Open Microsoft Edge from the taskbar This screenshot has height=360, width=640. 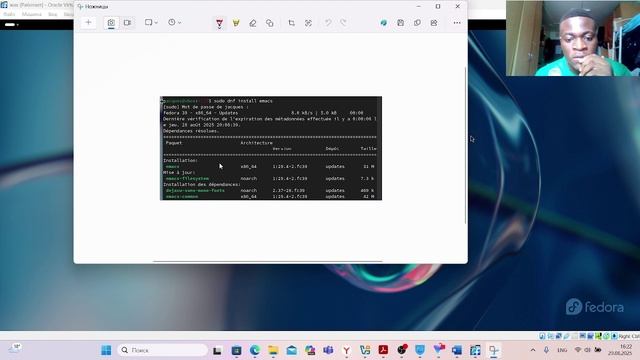pyautogui.click(x=255, y=350)
